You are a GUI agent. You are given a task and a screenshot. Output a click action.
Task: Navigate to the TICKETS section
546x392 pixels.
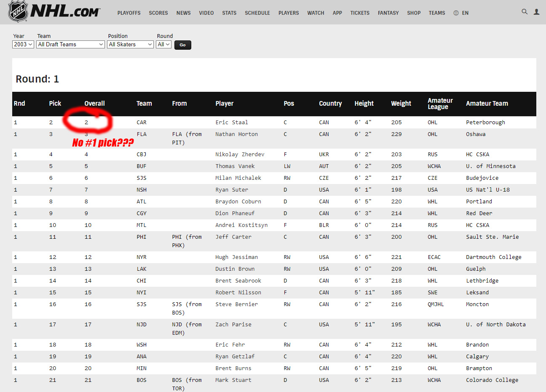coord(360,13)
